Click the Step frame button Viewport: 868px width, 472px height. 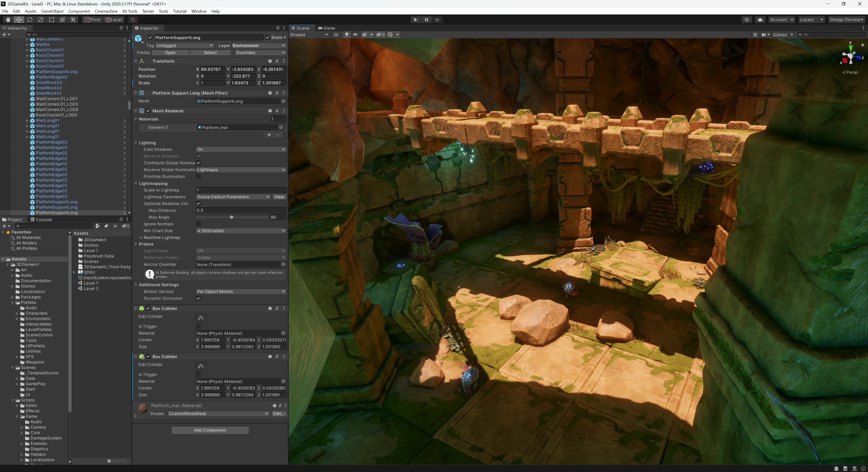point(437,19)
